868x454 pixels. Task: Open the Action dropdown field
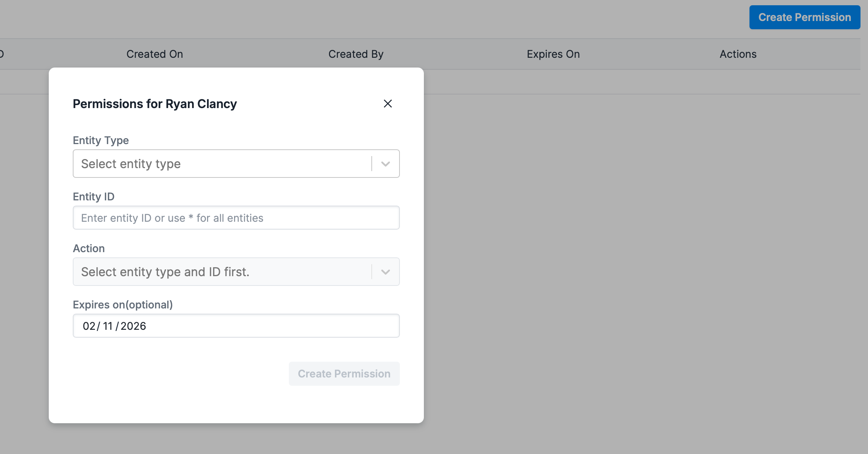221,272
